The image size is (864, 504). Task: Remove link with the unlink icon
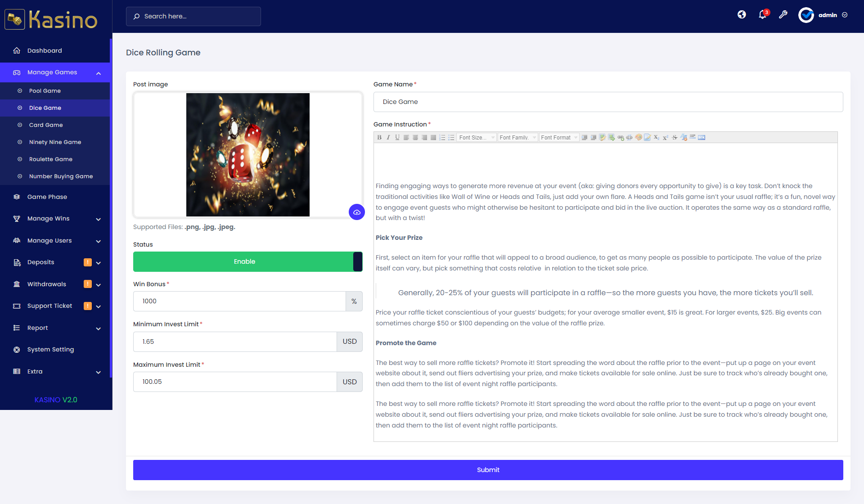629,138
